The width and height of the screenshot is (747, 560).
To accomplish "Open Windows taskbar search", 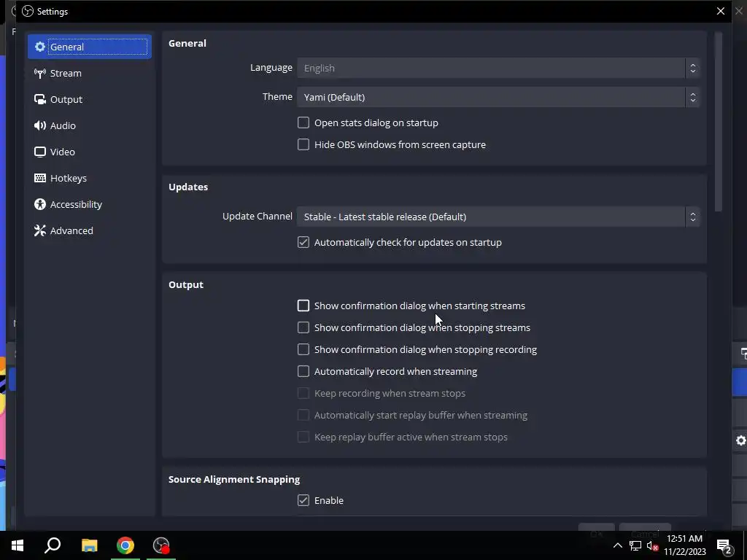I will (53, 545).
